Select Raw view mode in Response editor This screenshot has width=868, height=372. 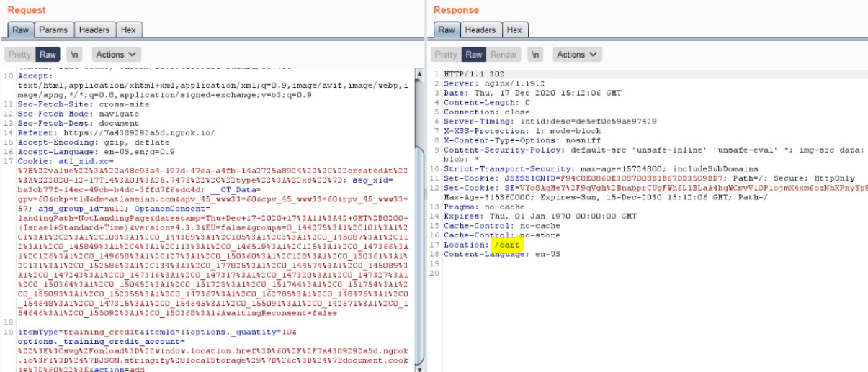[x=474, y=55]
